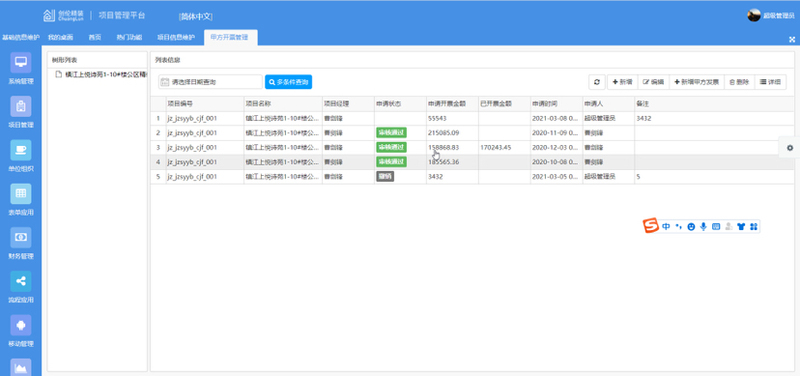This screenshot has height=376, width=800.
Task: Switch to 热门功能 tab
Action: point(129,37)
